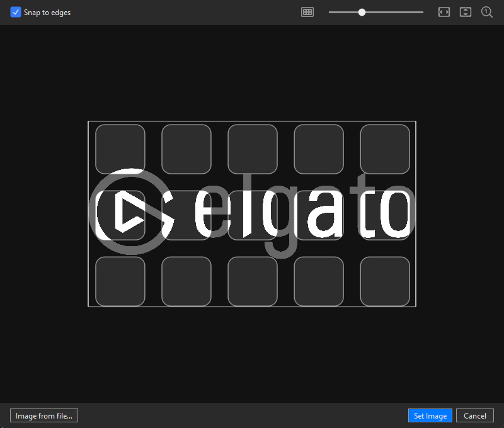
Task: Confirm with the Set Image button
Action: point(430,415)
